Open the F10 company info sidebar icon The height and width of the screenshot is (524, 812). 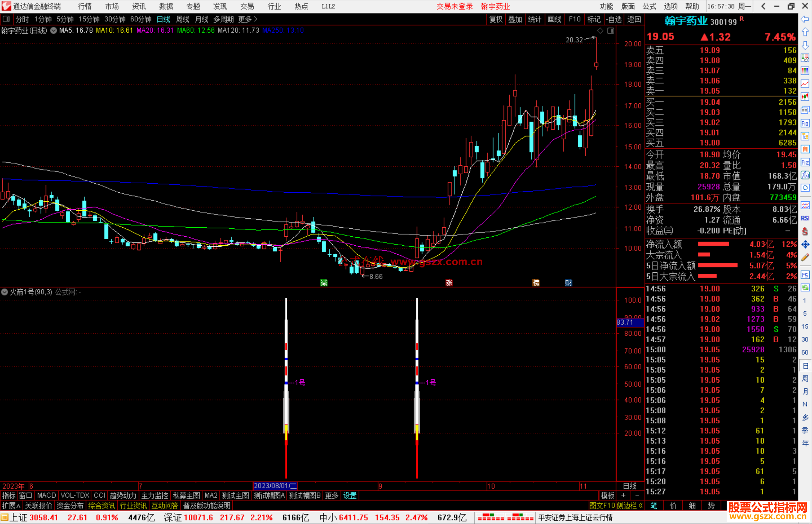pos(805,123)
